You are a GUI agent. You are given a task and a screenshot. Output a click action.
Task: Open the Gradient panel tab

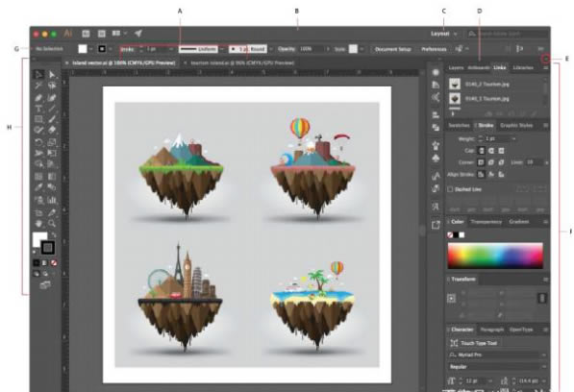click(x=519, y=222)
